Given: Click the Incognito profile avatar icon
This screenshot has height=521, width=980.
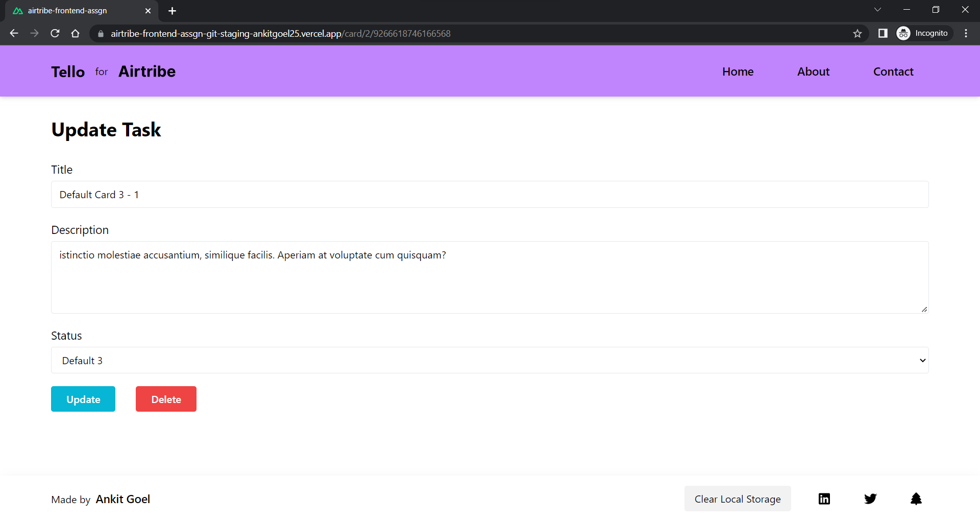Looking at the screenshot, I should (903, 33).
